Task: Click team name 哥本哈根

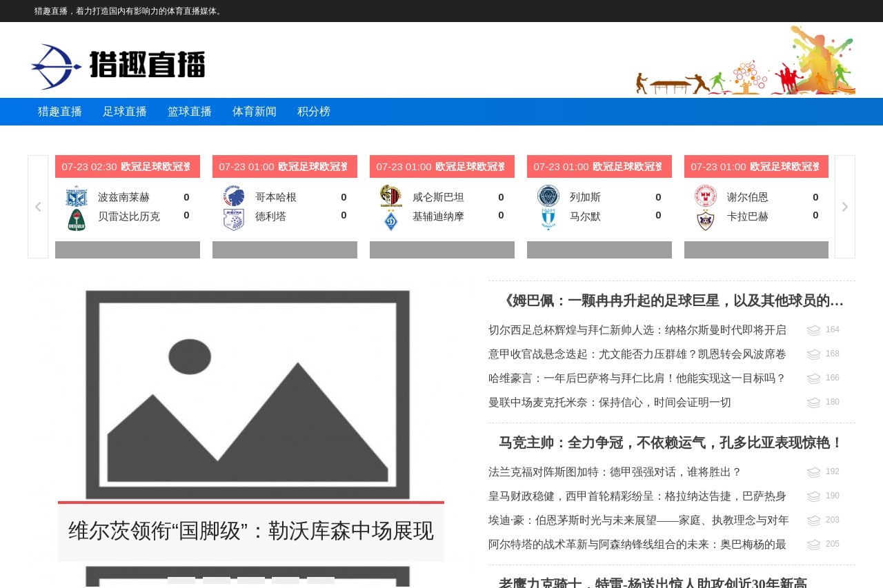Action: pyautogui.click(x=276, y=197)
